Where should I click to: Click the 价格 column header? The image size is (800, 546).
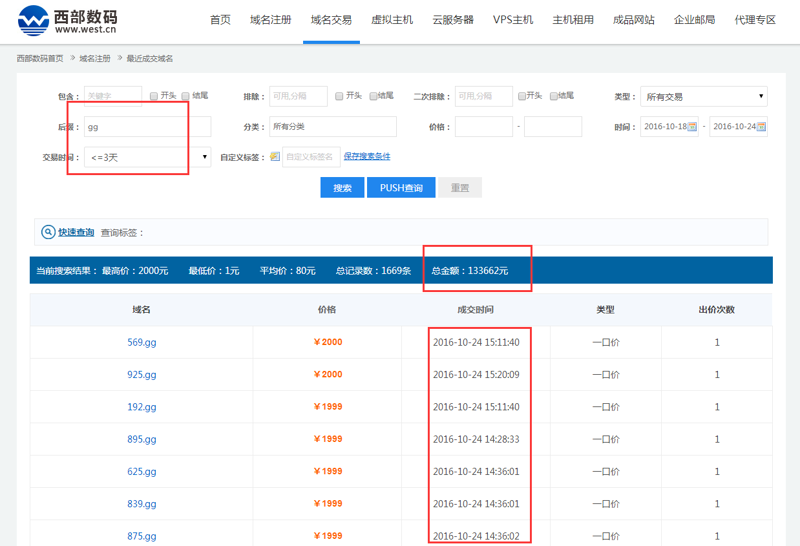327,310
